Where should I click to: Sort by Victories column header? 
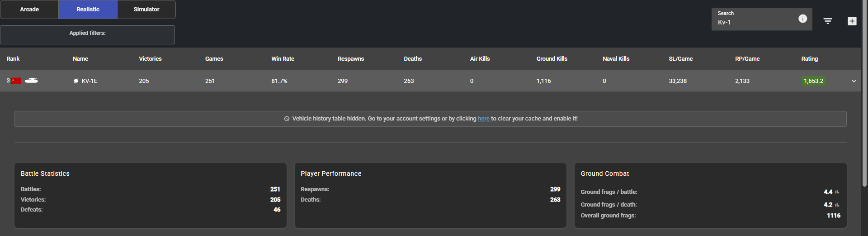(x=150, y=59)
